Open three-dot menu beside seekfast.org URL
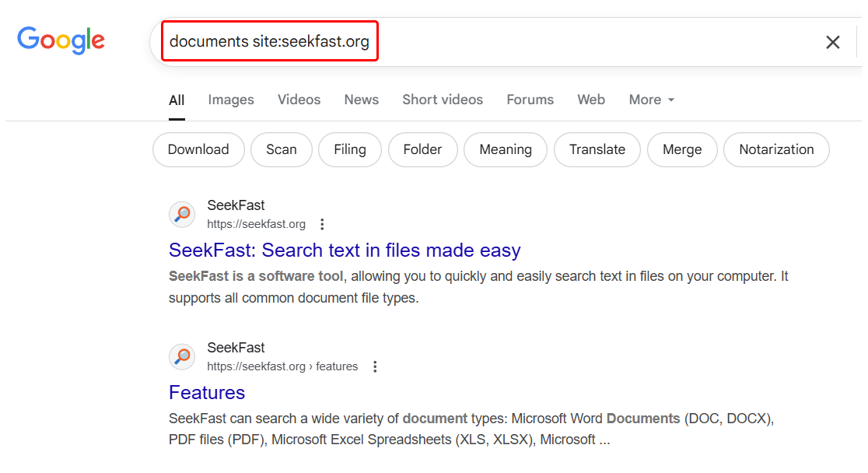 pyautogui.click(x=322, y=224)
